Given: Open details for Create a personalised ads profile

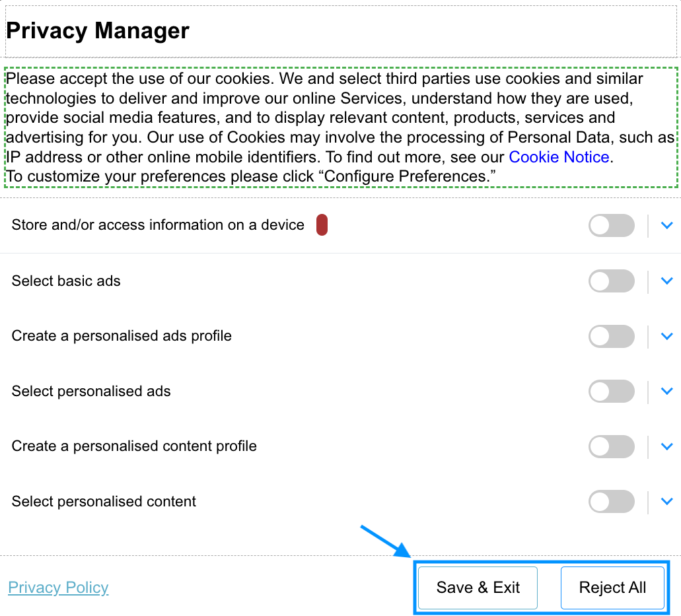Looking at the screenshot, I should tap(666, 336).
